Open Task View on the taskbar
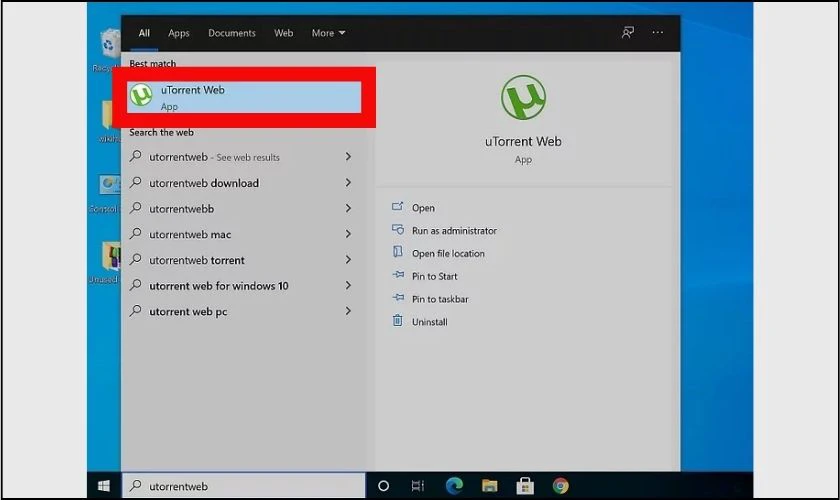 [417, 486]
